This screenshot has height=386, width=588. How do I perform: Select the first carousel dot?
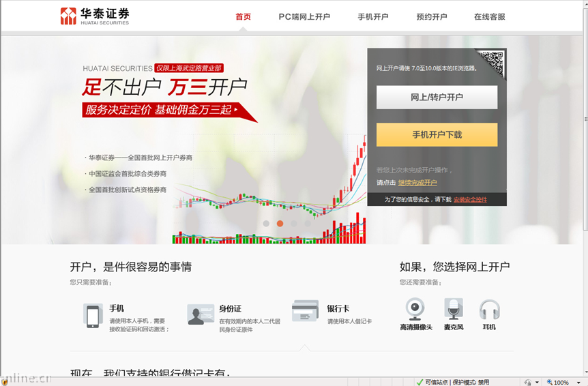[266, 224]
